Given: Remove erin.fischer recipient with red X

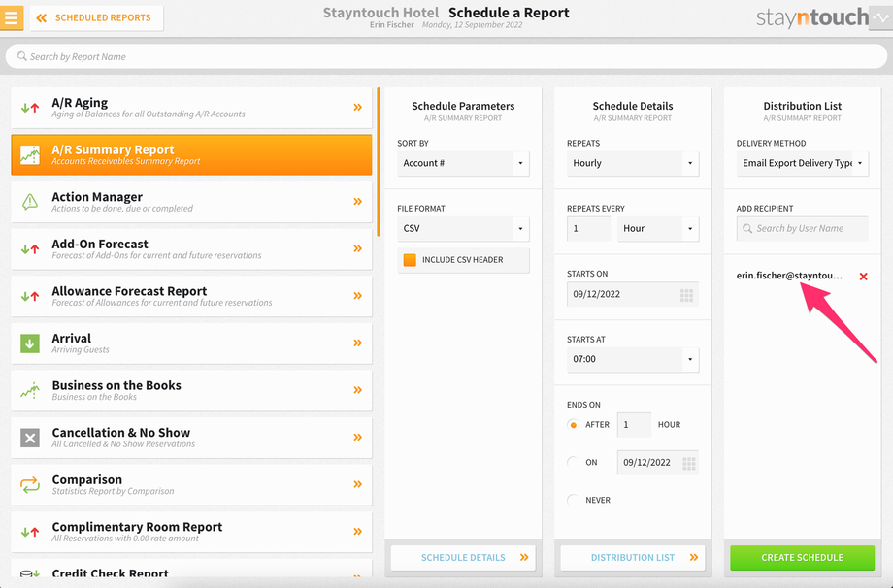Looking at the screenshot, I should click(863, 277).
